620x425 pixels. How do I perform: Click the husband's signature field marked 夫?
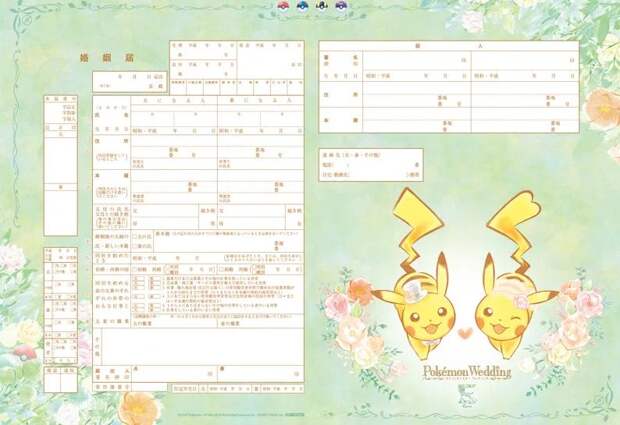click(174, 373)
